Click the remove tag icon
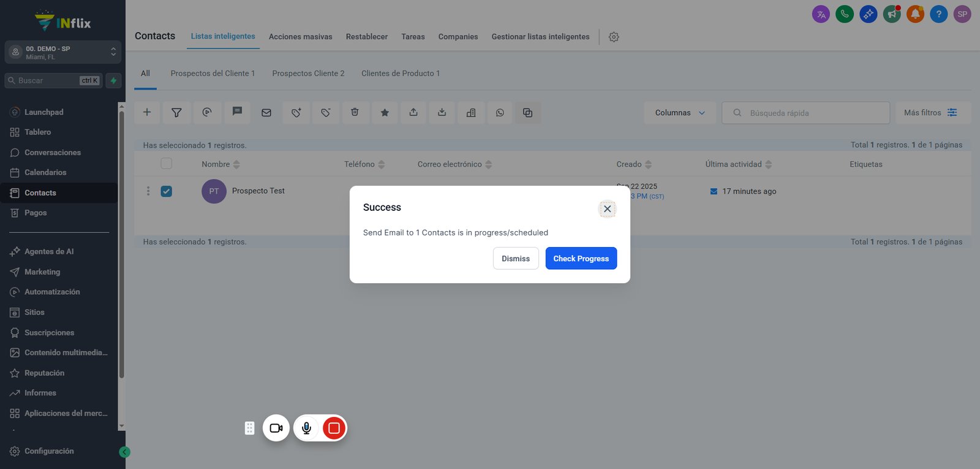The width and height of the screenshot is (980, 469). click(x=326, y=112)
